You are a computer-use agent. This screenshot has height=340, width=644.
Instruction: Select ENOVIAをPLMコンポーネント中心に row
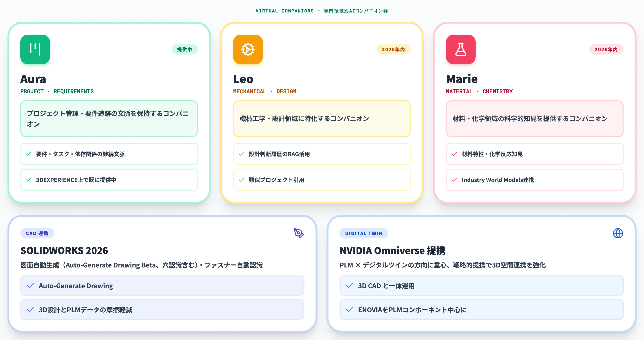pyautogui.click(x=481, y=310)
